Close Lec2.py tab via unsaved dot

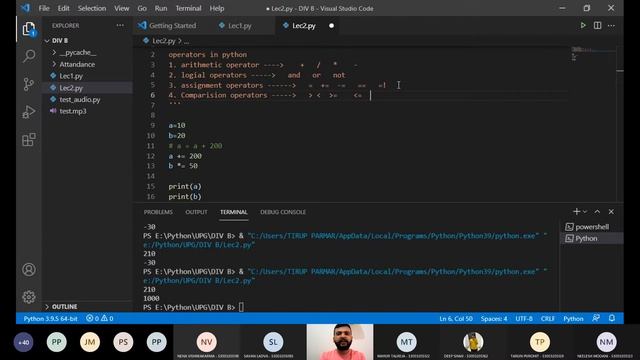click(331, 25)
